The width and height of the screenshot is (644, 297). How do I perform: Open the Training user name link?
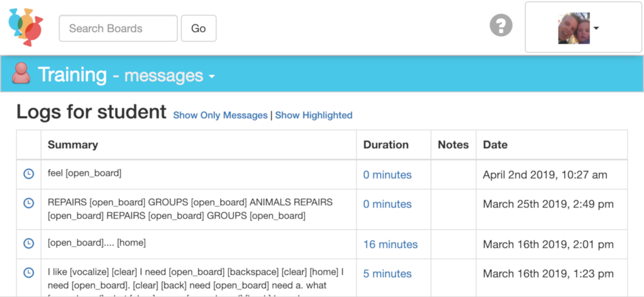[72, 75]
